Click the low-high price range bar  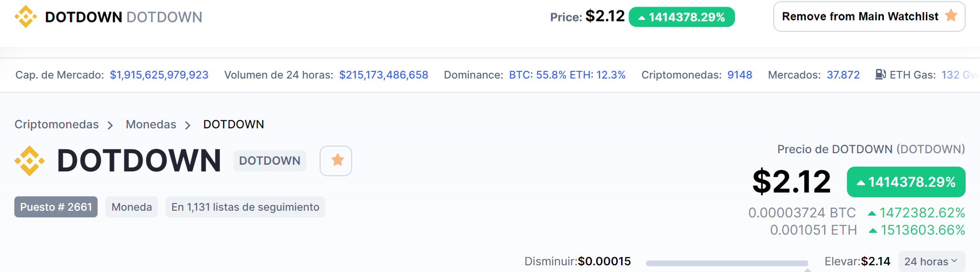(726, 263)
